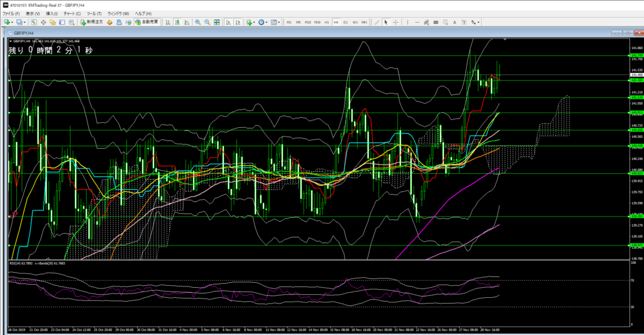Expand the Profiles dropdown arrow
The height and width of the screenshot is (335, 644).
(25, 22)
